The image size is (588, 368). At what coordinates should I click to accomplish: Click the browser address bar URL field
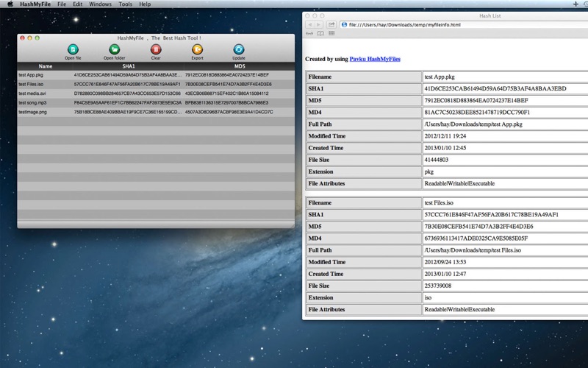click(x=465, y=25)
